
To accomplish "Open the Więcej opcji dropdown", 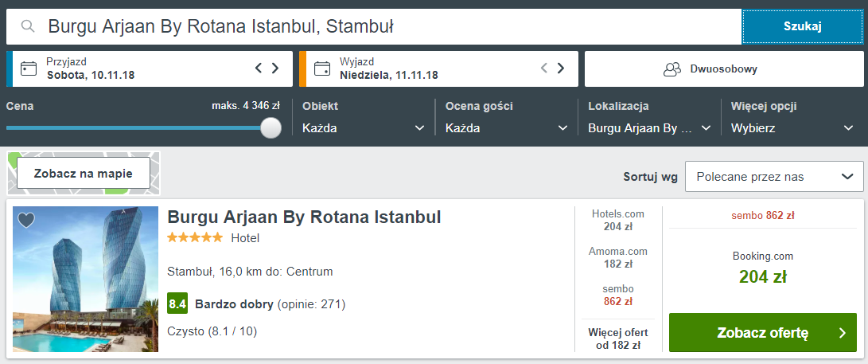I will pos(792,127).
